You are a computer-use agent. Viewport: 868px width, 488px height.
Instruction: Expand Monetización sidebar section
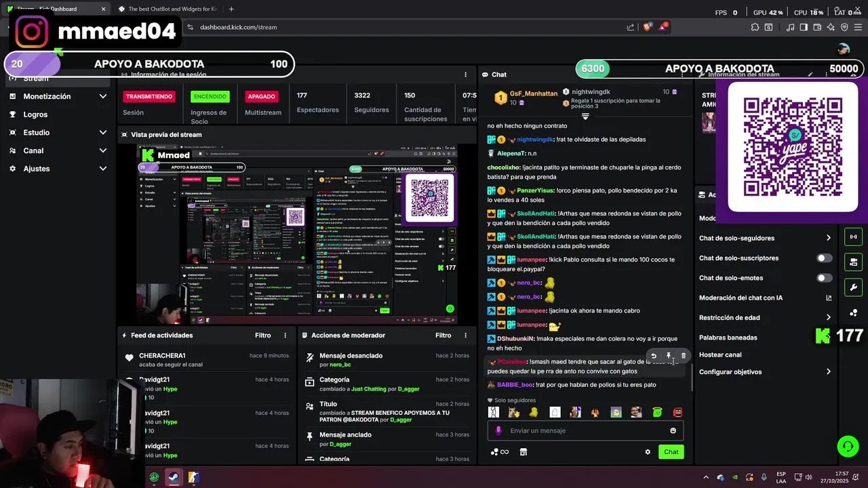click(103, 96)
